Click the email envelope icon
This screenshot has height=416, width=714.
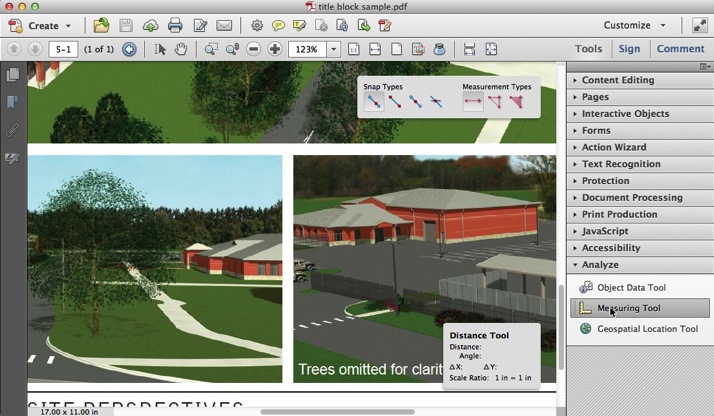pyautogui.click(x=224, y=25)
